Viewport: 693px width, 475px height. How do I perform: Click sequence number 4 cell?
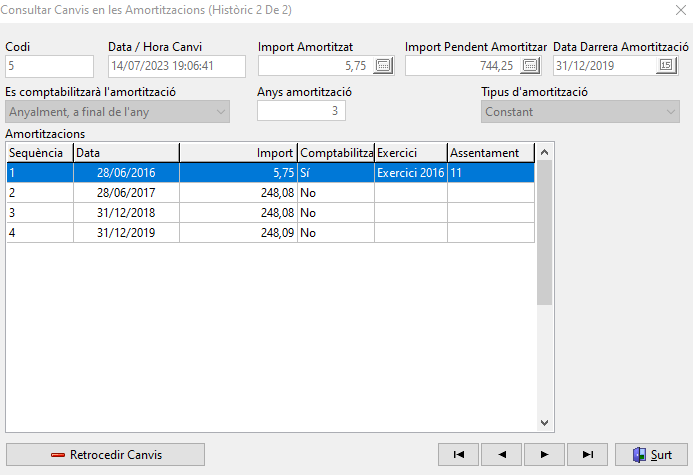(x=40, y=232)
